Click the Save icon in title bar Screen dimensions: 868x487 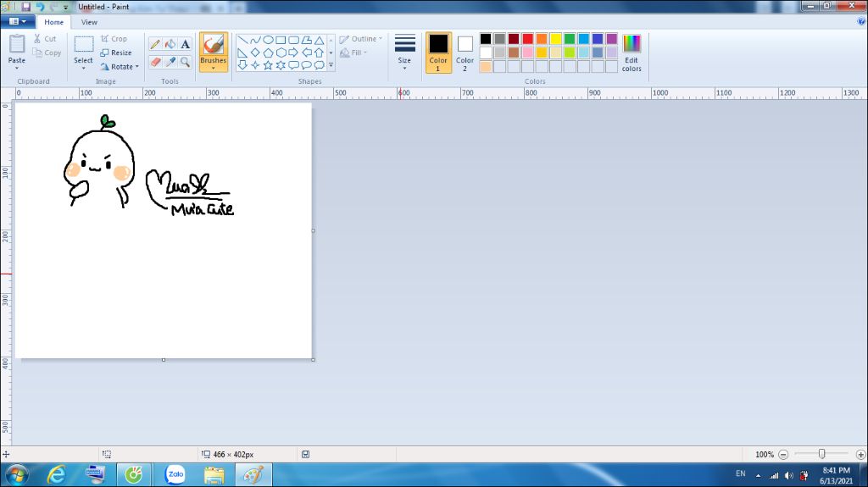[26, 7]
